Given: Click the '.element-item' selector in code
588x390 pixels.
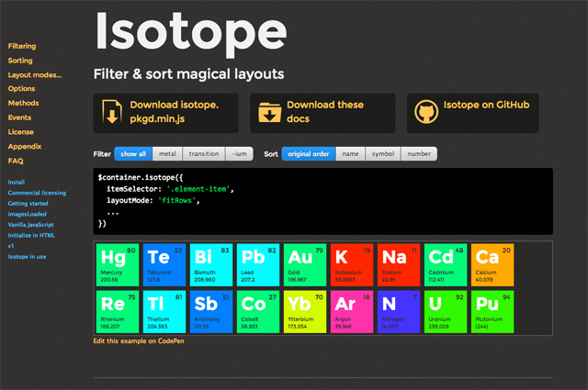Looking at the screenshot, I should (x=198, y=189).
